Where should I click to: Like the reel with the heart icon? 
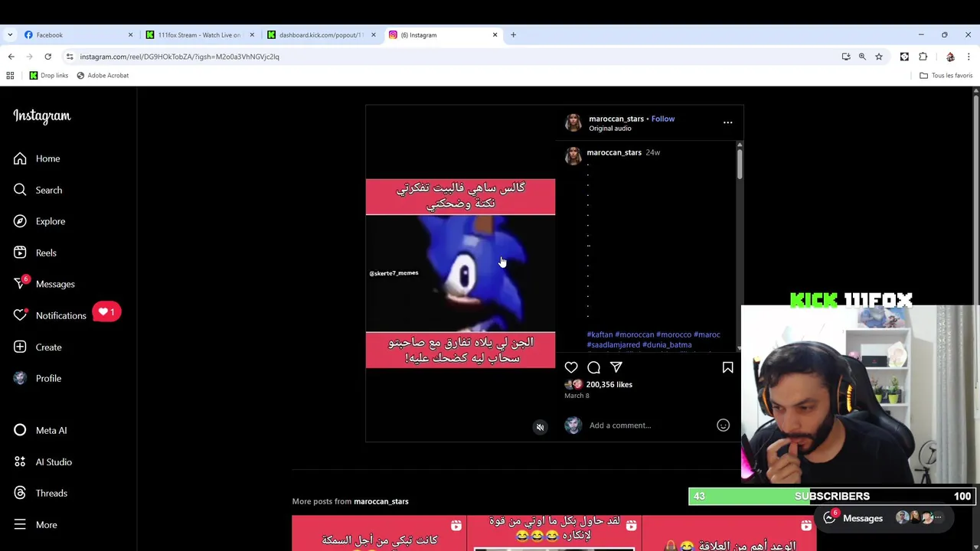pyautogui.click(x=571, y=367)
